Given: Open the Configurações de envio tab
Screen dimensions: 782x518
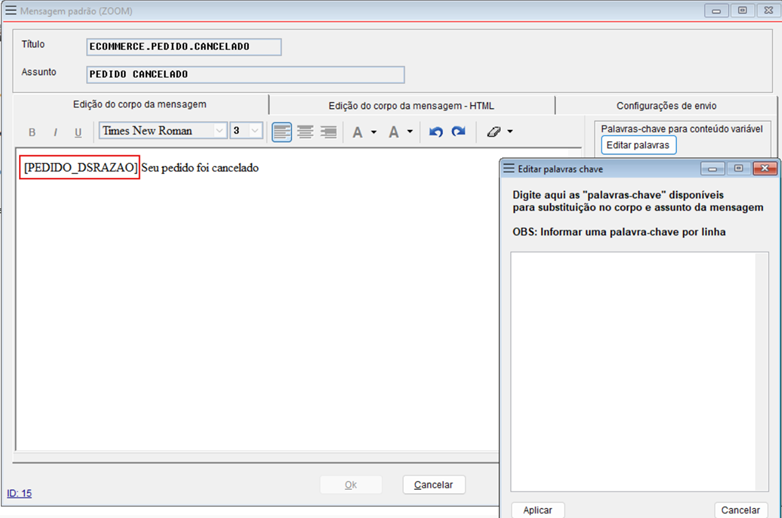Looking at the screenshot, I should 666,105.
